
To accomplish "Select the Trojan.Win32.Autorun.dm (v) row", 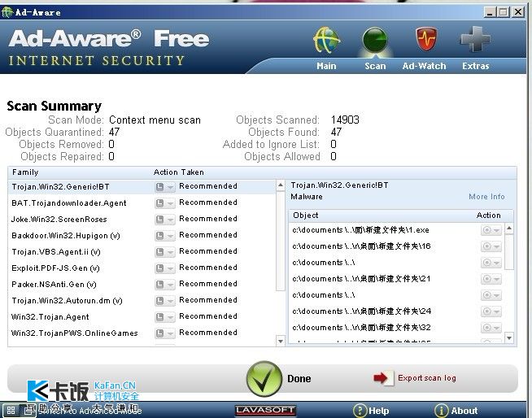I will (142, 301).
